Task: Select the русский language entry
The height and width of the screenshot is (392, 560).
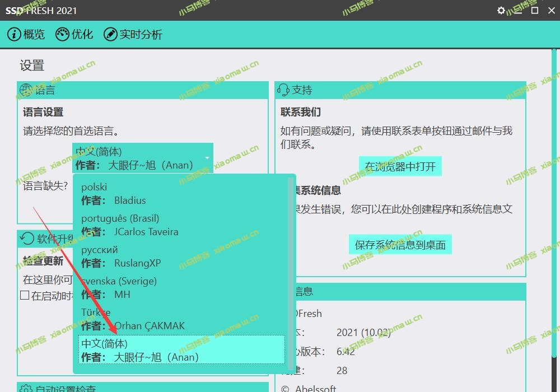Action: [181, 256]
